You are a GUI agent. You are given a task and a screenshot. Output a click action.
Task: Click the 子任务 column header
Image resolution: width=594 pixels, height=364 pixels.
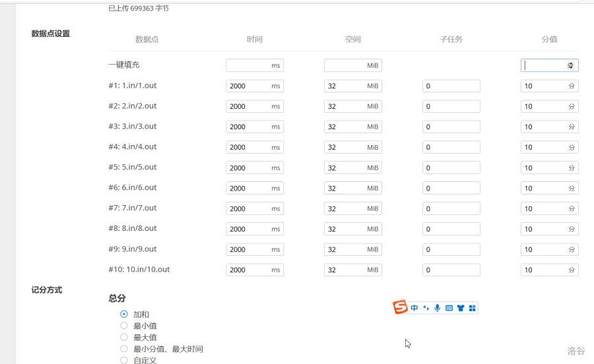coord(451,39)
